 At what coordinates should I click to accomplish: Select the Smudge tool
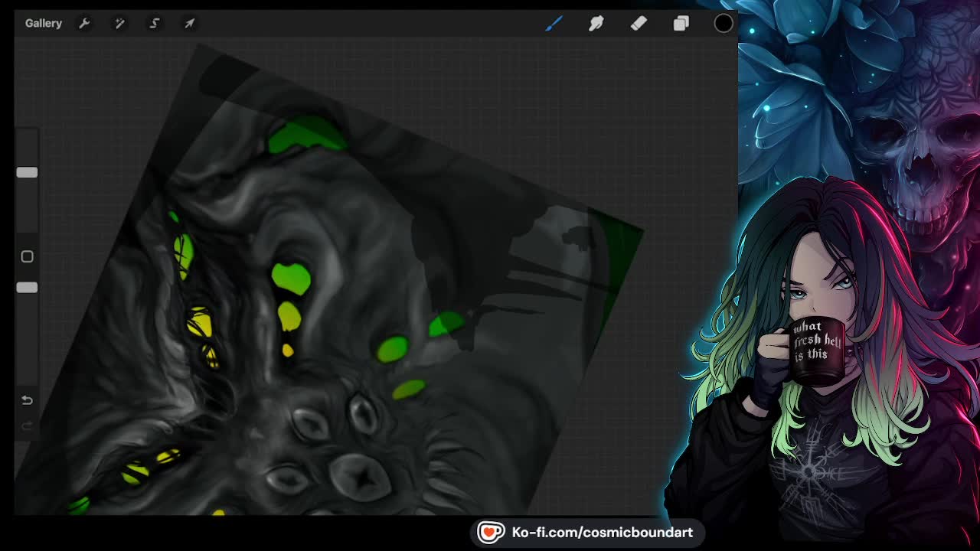[x=596, y=24]
